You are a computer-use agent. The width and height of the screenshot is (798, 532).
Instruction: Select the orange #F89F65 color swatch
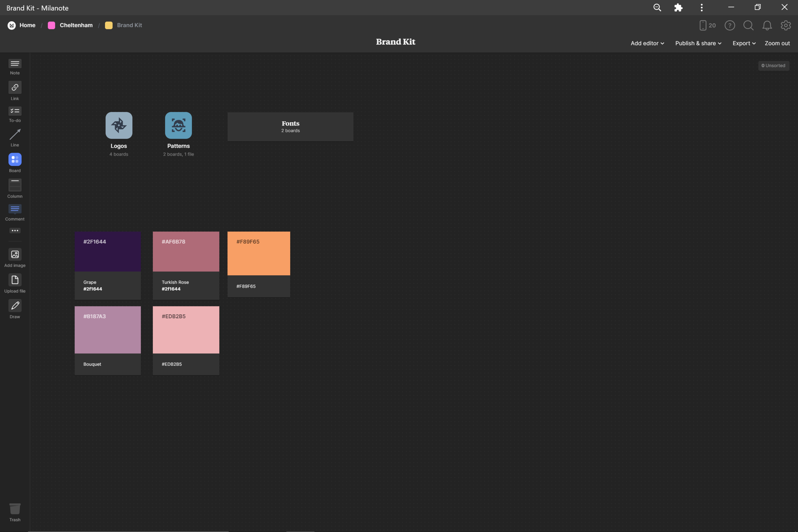(259, 254)
